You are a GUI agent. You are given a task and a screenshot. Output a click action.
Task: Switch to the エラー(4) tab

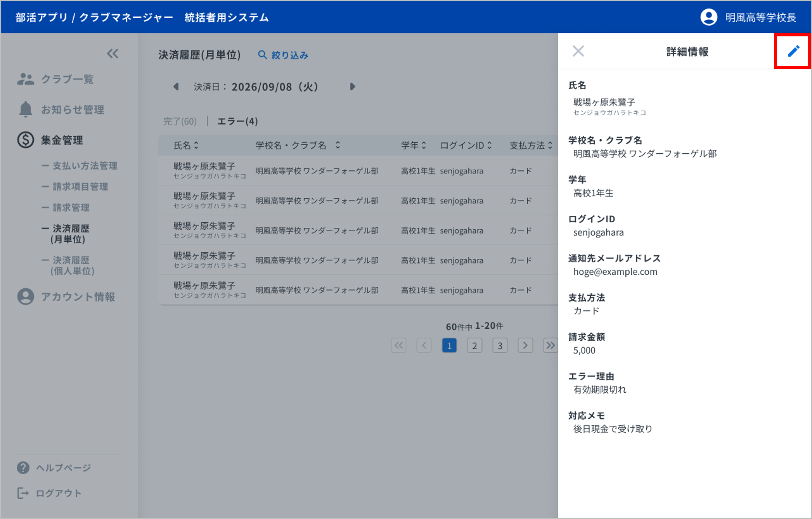click(x=238, y=121)
